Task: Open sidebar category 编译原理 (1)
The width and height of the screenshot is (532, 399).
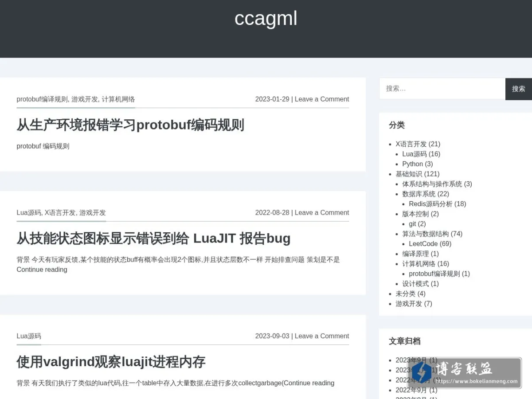Action: [415, 254]
